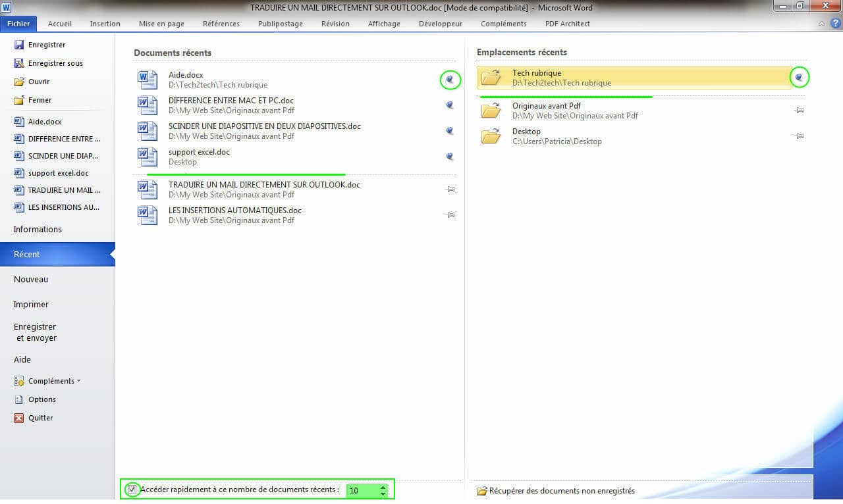Screen dimensions: 843x504
Task: Open LES INSERTIONS AU... shortcut in left sidebar
Action: tap(57, 207)
